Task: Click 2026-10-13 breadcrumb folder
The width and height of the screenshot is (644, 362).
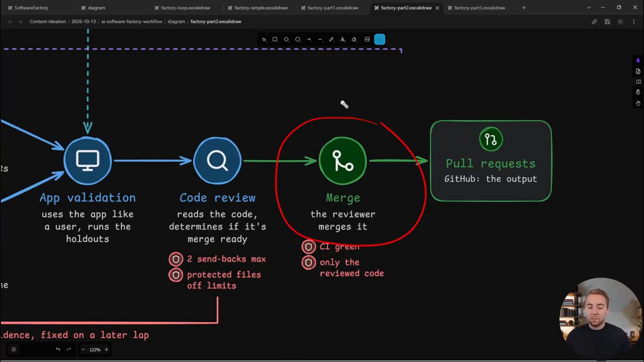Action: click(84, 22)
